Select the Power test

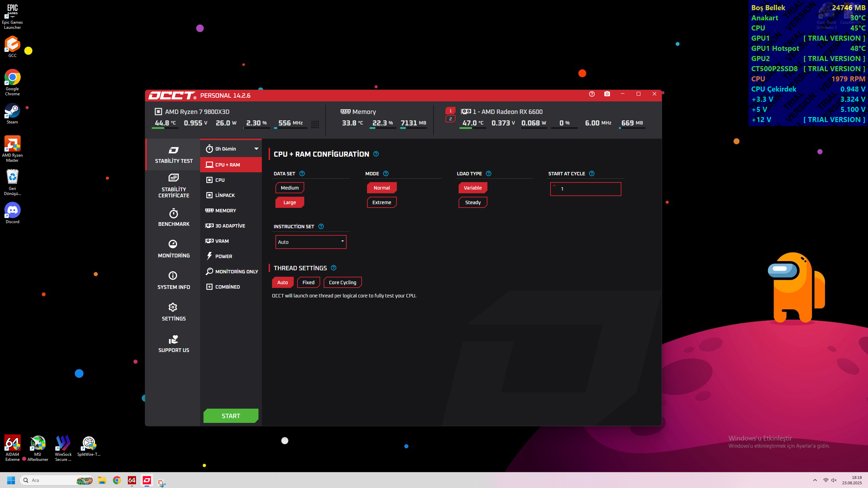231,256
